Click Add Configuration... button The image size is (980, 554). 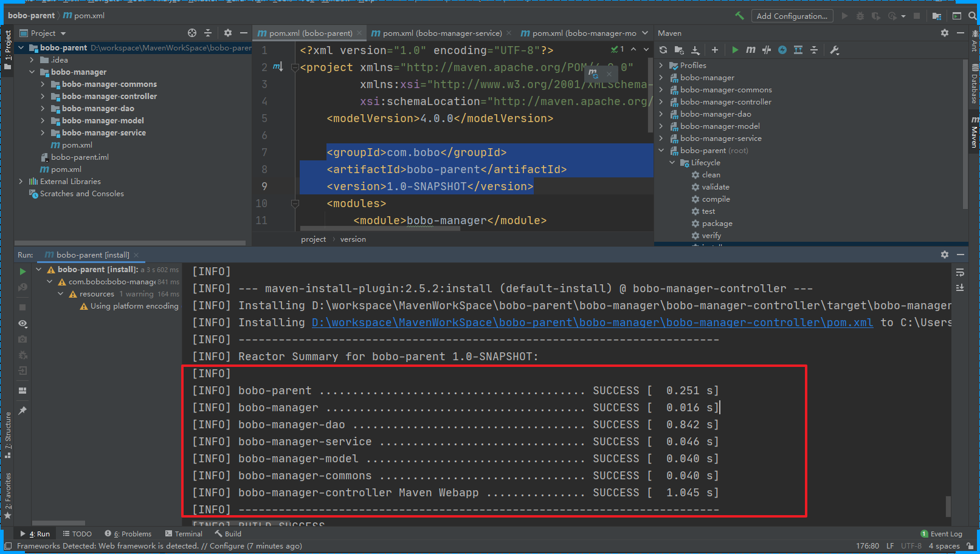[792, 16]
